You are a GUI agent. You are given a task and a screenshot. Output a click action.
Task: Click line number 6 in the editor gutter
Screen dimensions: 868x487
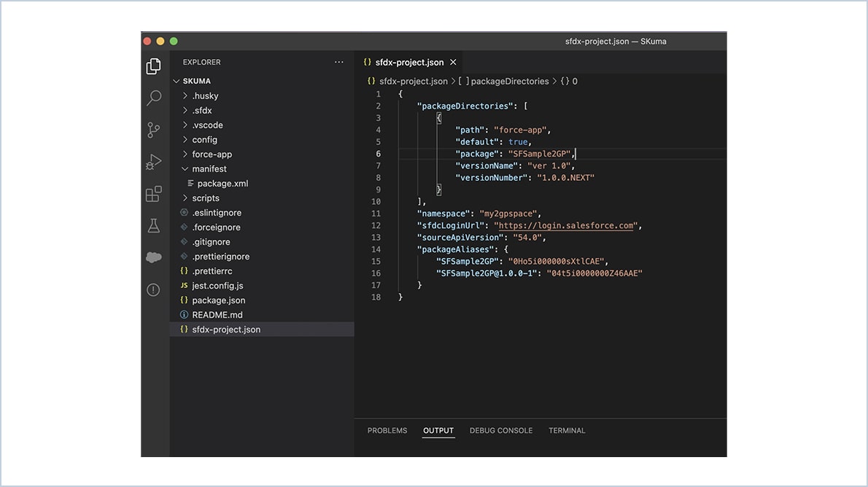coord(378,153)
